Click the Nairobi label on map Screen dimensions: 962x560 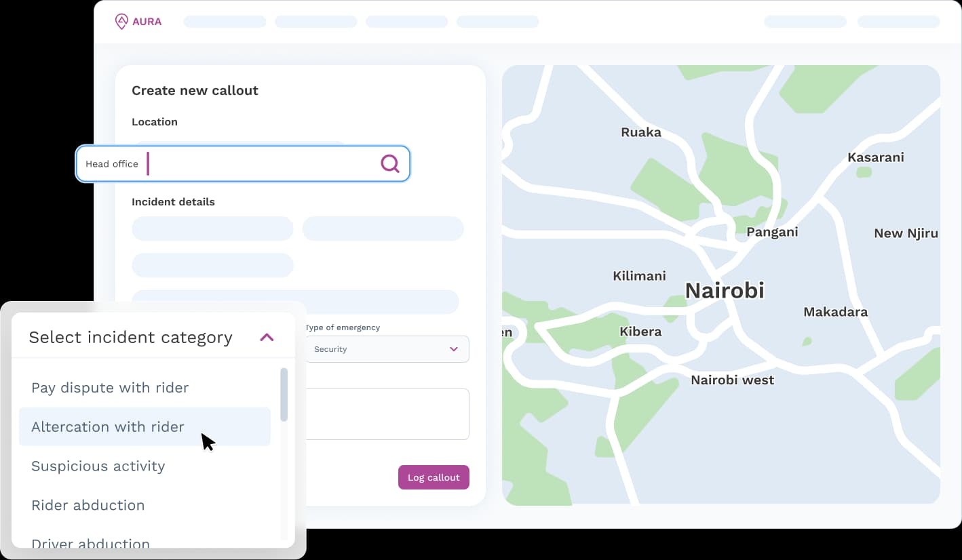[725, 291]
